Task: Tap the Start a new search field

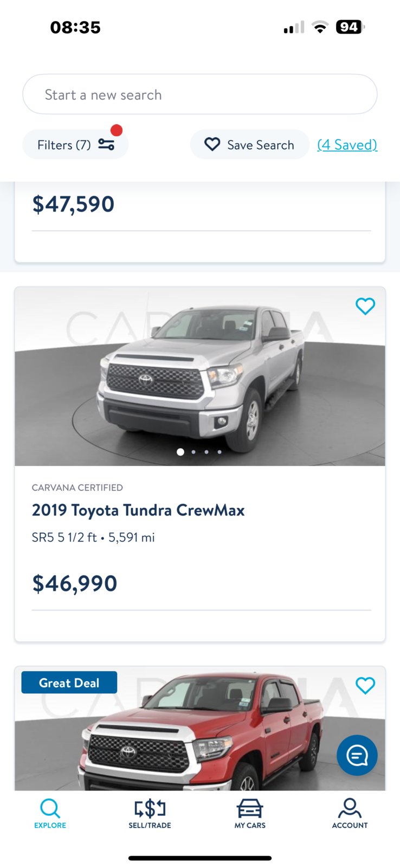Action: [200, 94]
